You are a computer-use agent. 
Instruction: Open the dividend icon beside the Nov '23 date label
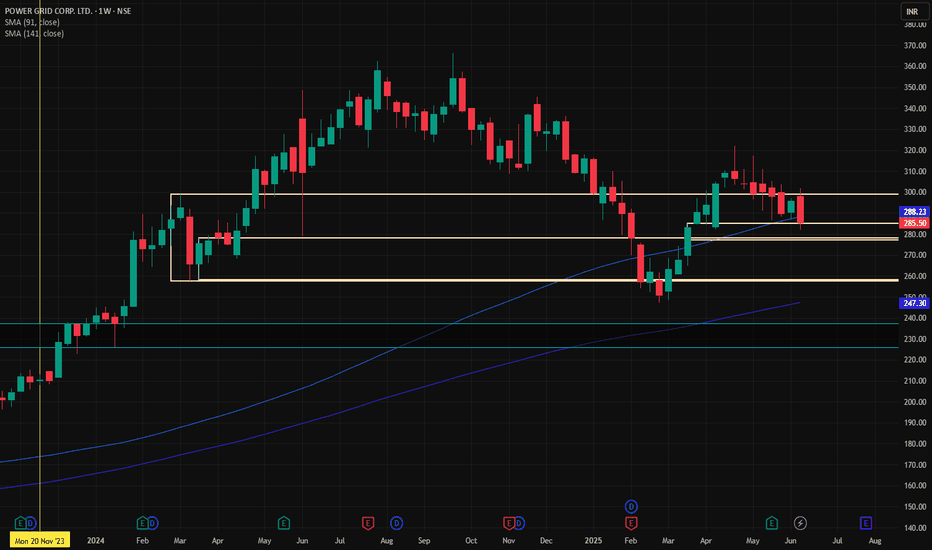pyautogui.click(x=31, y=523)
